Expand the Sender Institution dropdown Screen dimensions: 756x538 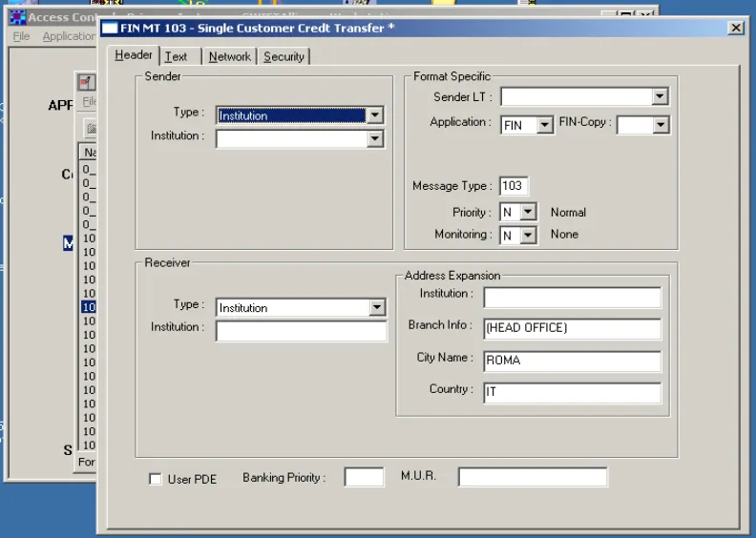[375, 139]
